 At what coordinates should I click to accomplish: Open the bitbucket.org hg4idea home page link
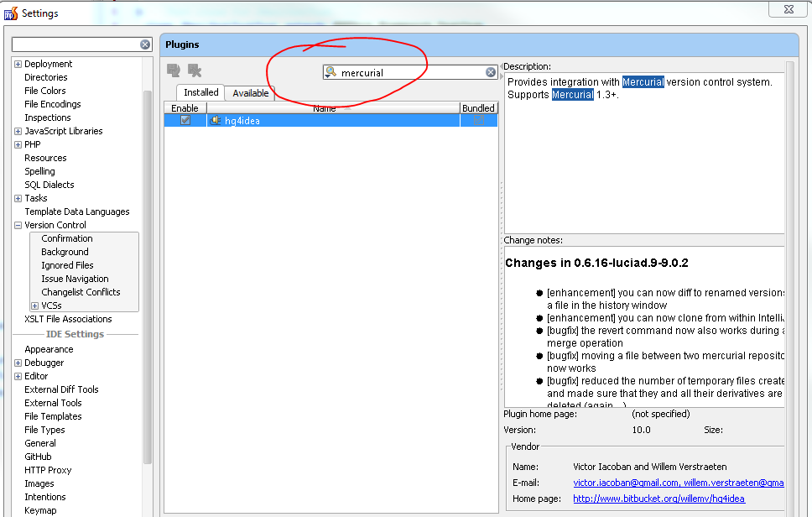point(658,499)
